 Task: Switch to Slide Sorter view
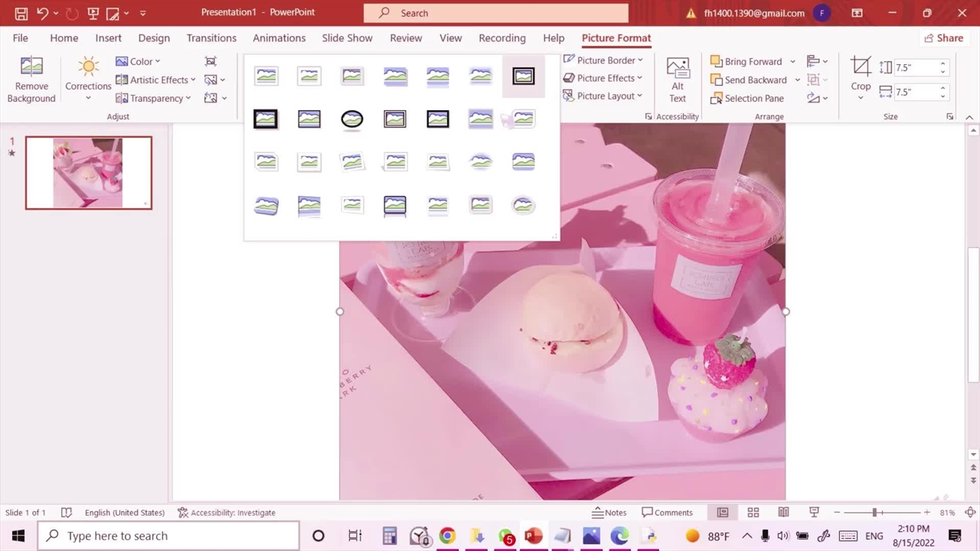753,513
